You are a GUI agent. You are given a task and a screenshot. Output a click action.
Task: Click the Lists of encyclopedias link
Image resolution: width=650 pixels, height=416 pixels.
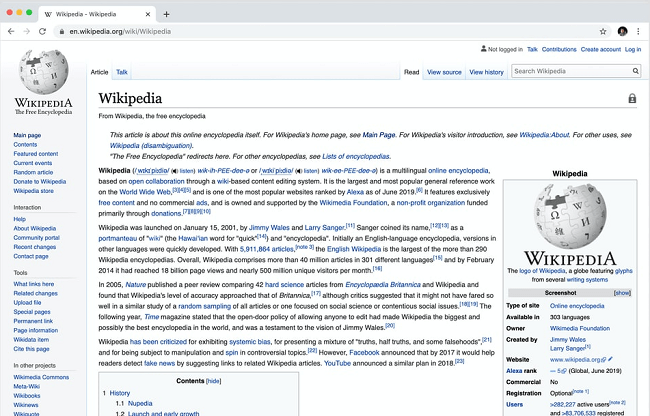tap(356, 156)
